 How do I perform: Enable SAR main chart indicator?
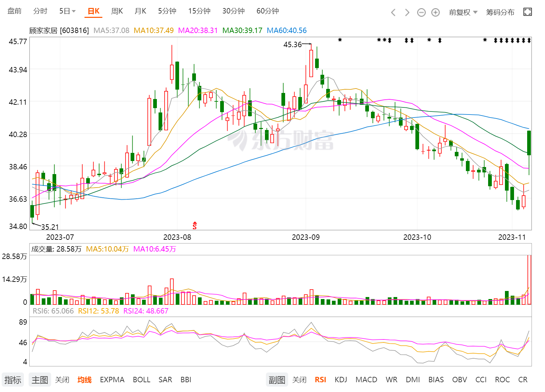(x=165, y=380)
